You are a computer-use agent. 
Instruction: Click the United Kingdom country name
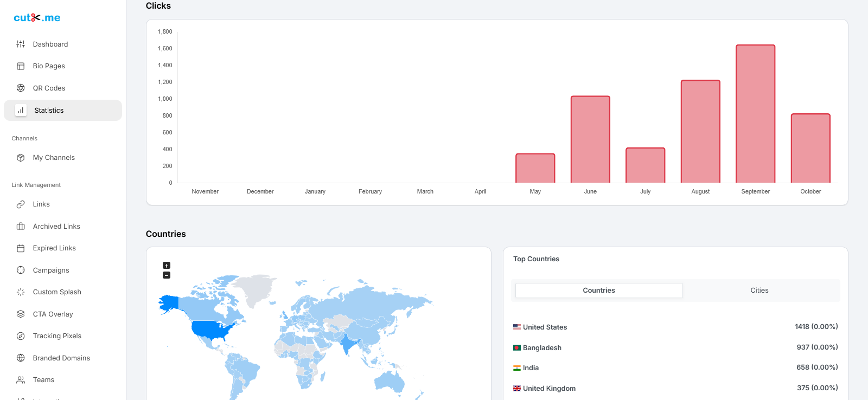pos(549,389)
